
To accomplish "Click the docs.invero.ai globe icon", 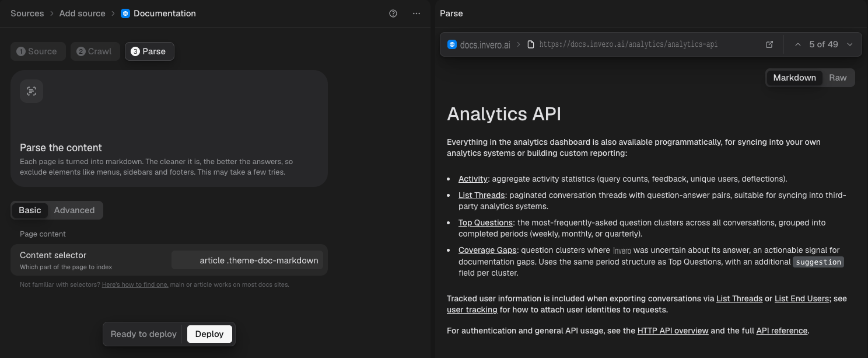I will coord(452,44).
